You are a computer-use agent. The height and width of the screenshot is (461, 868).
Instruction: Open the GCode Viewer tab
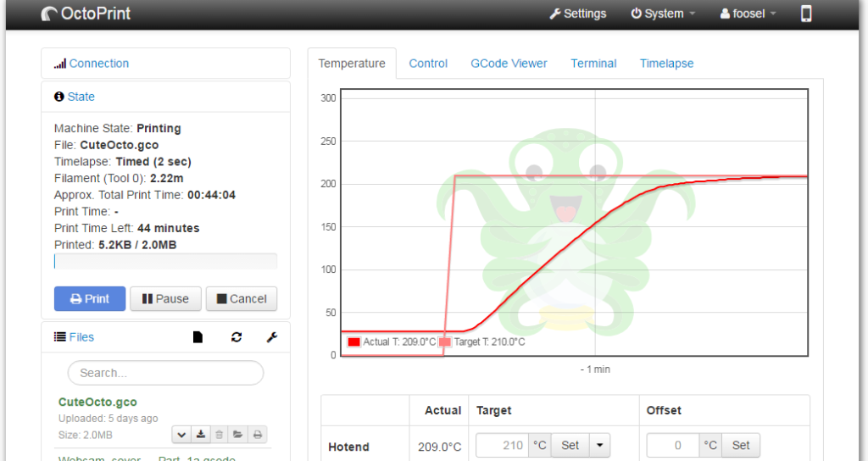(509, 64)
